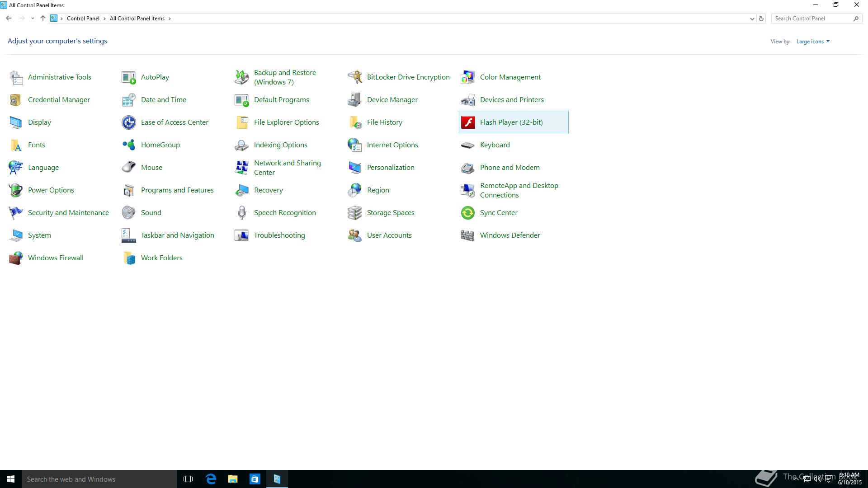Open the Indexing Options icon

(x=242, y=145)
